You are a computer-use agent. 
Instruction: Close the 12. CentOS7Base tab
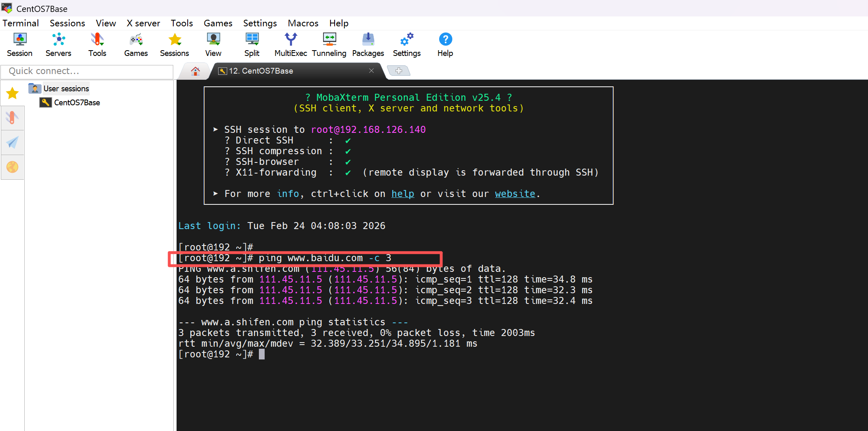point(371,71)
